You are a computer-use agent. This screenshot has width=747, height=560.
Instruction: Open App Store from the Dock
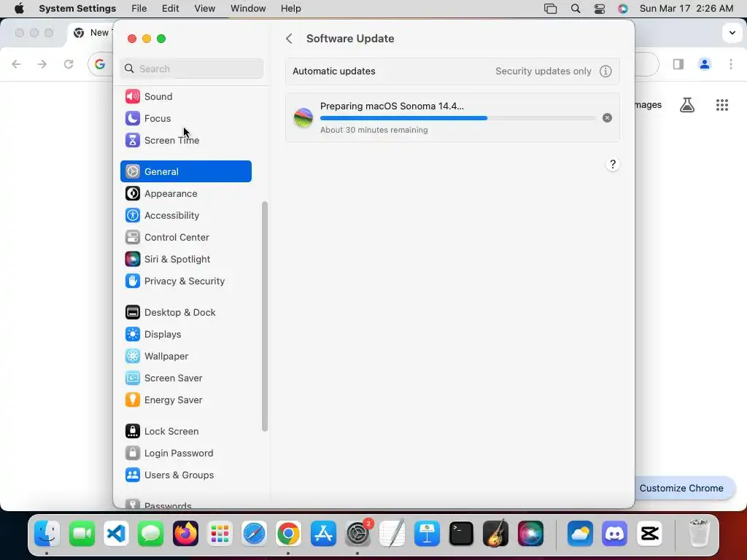tap(323, 533)
